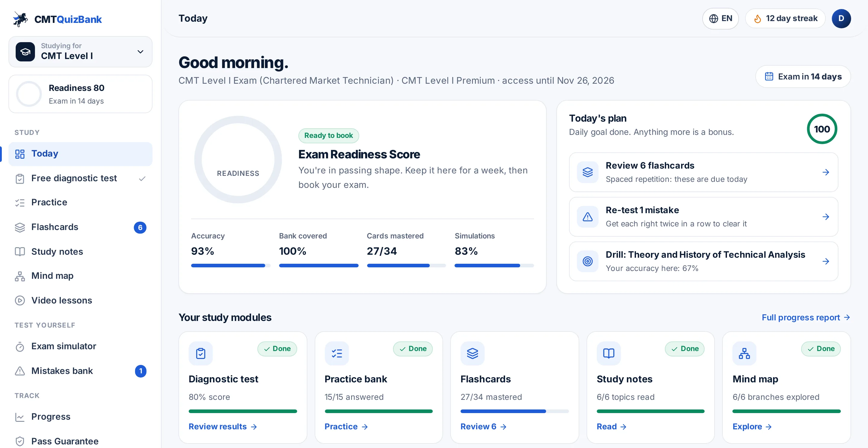868x448 pixels.
Task: Click the Progress chart icon in sidebar
Action: (20, 417)
